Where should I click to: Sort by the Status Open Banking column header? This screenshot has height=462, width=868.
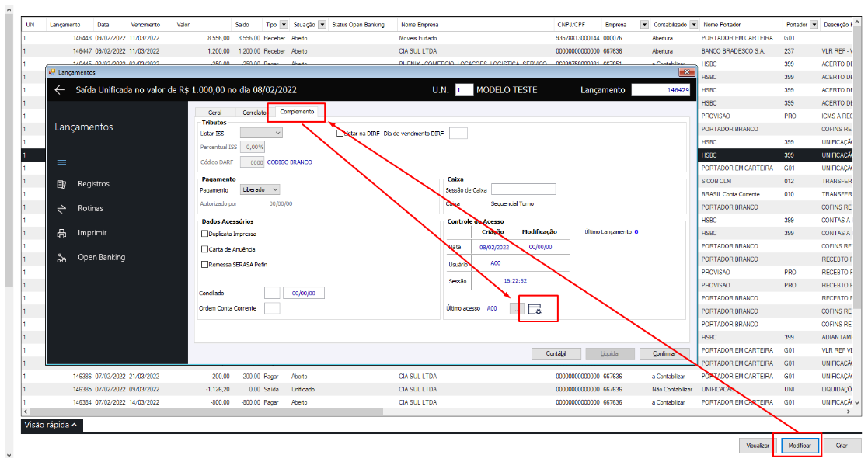click(358, 24)
